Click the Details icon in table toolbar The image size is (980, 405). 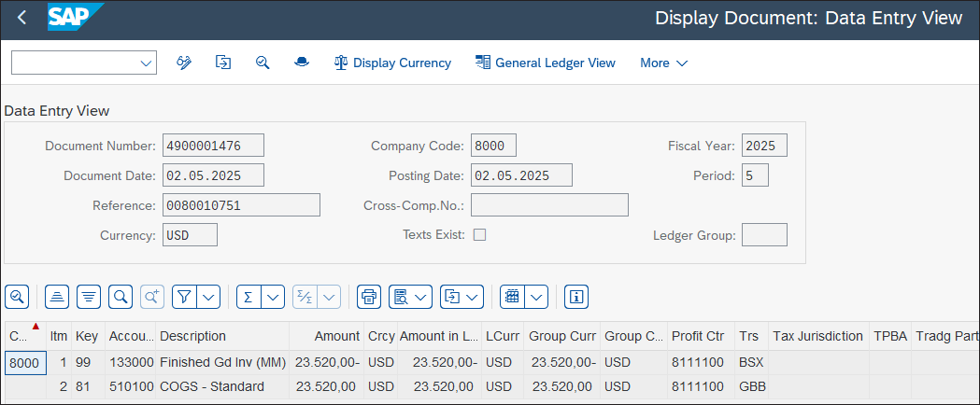tap(17, 297)
